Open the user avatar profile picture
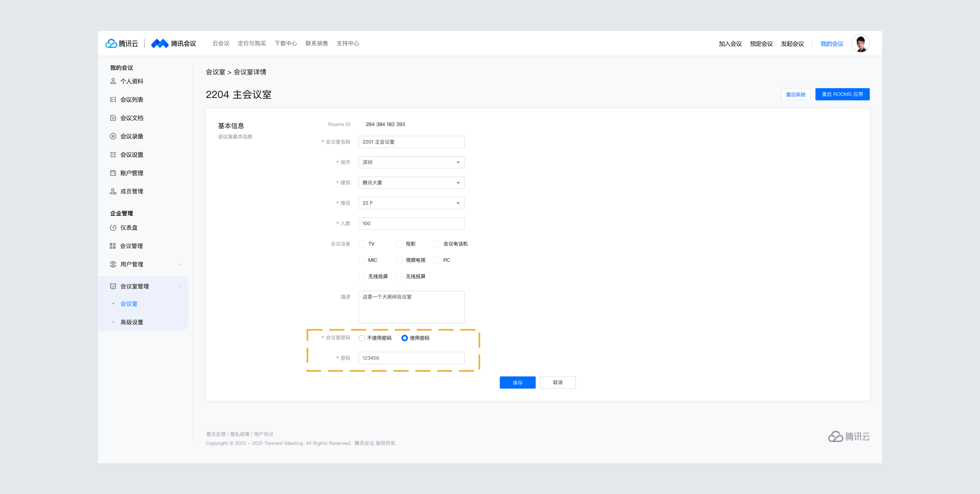Screen dimensions: 980x494 click(860, 43)
